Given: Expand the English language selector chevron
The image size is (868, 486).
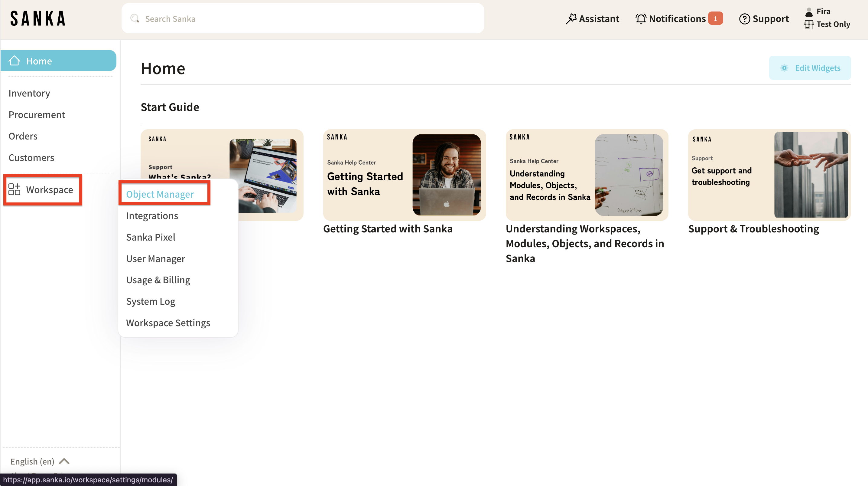Looking at the screenshot, I should coord(64,461).
